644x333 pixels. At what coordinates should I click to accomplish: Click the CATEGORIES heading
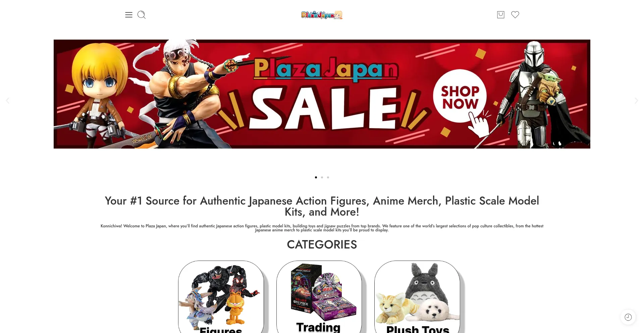click(322, 244)
